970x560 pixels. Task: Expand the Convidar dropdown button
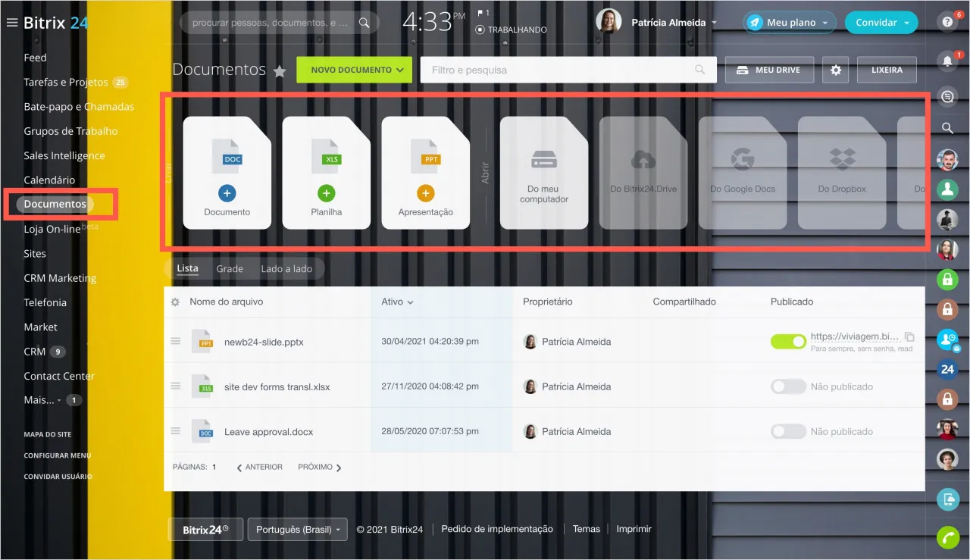(x=881, y=23)
